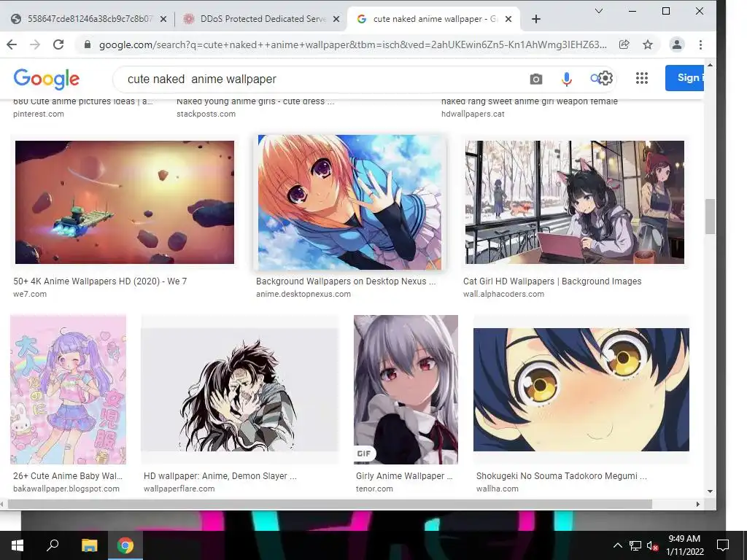Select the cute naked anime wallpaper tab

[x=433, y=19]
